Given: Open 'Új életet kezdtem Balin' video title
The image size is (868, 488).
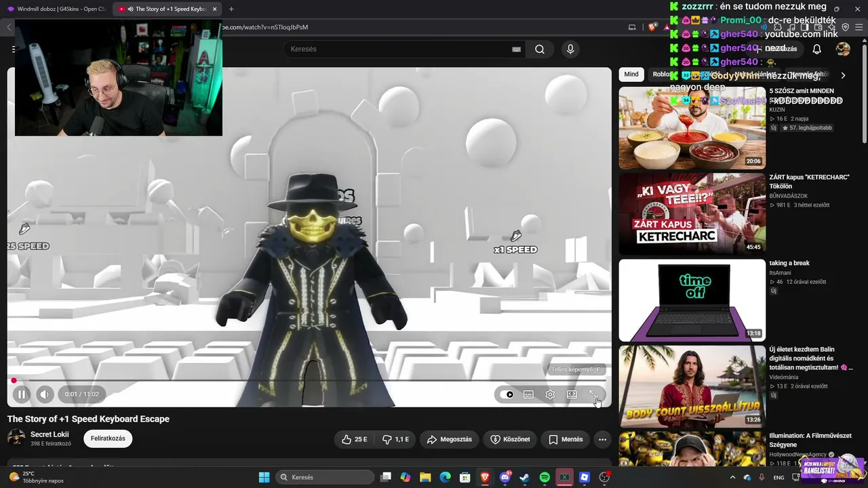Looking at the screenshot, I should click(x=810, y=359).
